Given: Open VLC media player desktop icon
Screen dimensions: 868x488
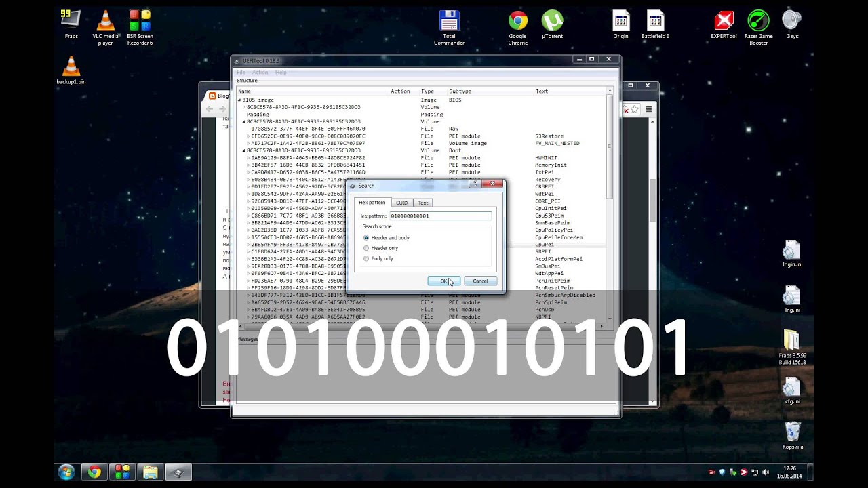Looking at the screenshot, I should pyautogui.click(x=105, y=28).
